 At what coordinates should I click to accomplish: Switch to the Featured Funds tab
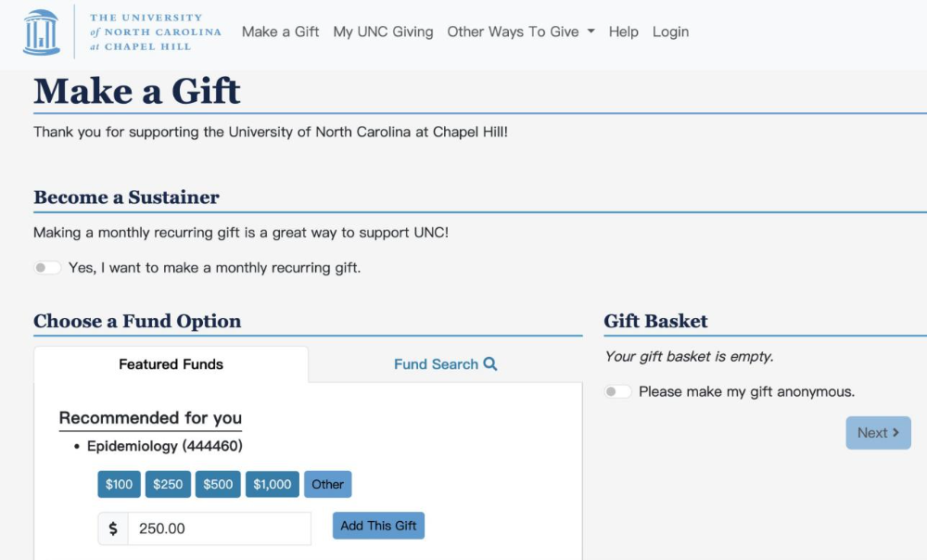click(171, 364)
